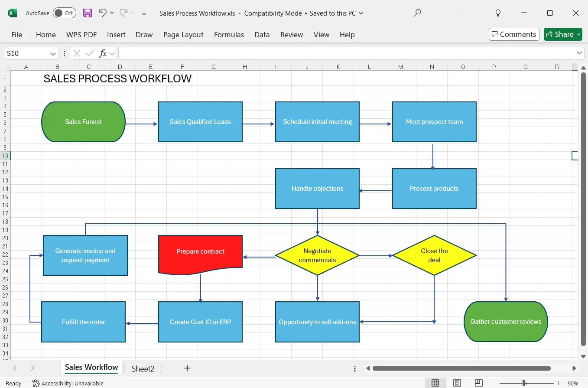Click the next sheet navigation arrow
Viewport: 588px width, 388px height.
coord(32,368)
